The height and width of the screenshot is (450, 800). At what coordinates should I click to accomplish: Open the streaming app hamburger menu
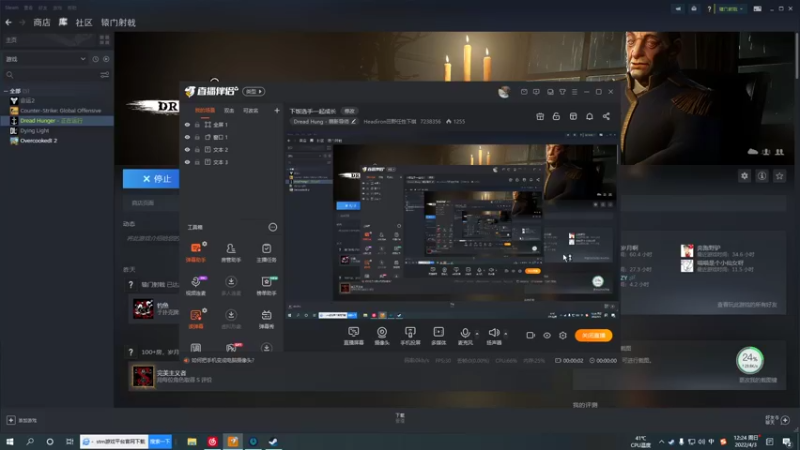574,92
